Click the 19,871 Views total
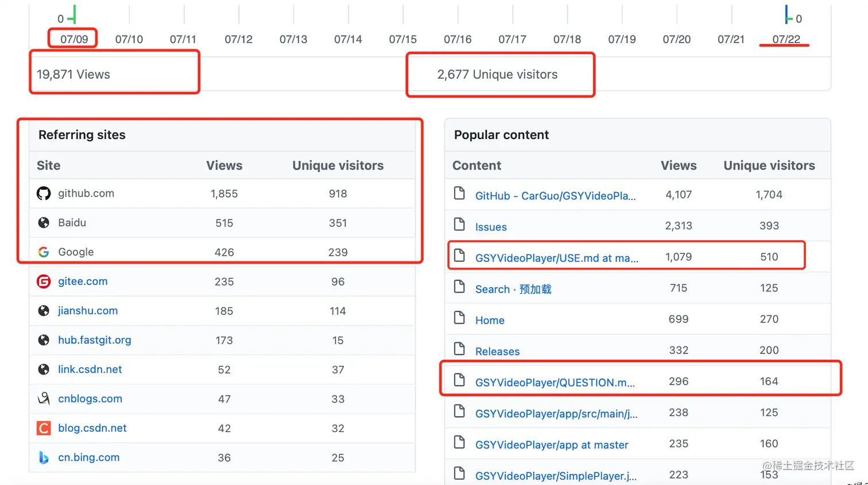Screen dimensions: 868x485 pos(73,74)
